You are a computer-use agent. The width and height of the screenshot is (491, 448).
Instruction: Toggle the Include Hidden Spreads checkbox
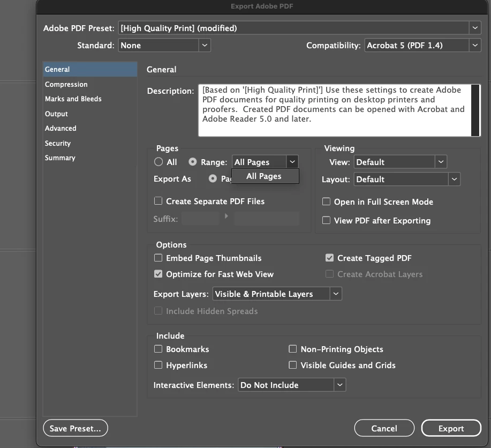click(x=158, y=311)
